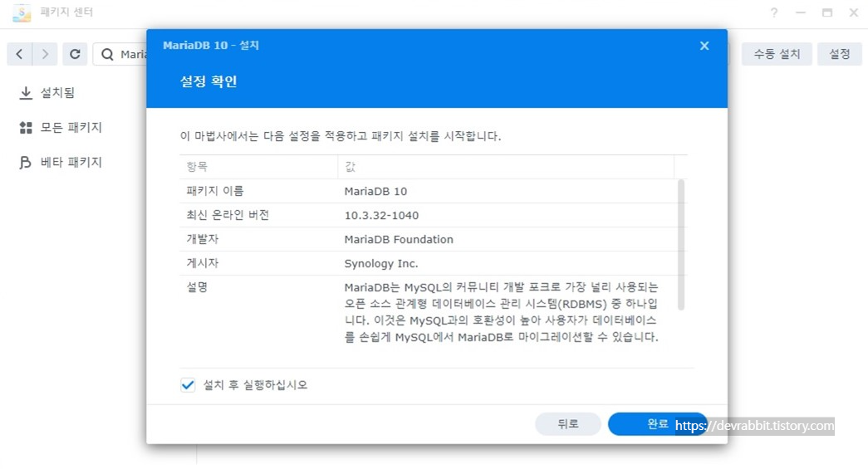The height and width of the screenshot is (469, 868).
Task: Click the MariaDB 10 - 설치 dialog title
Action: coord(211,46)
